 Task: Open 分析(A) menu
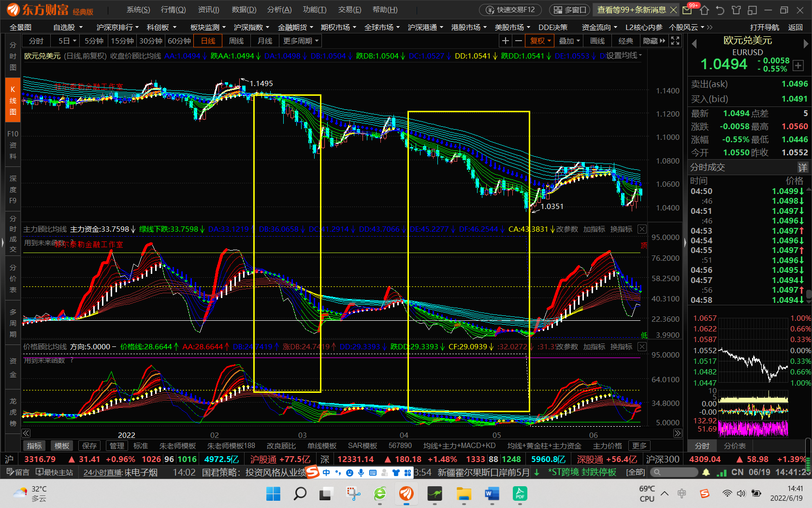coord(279,10)
